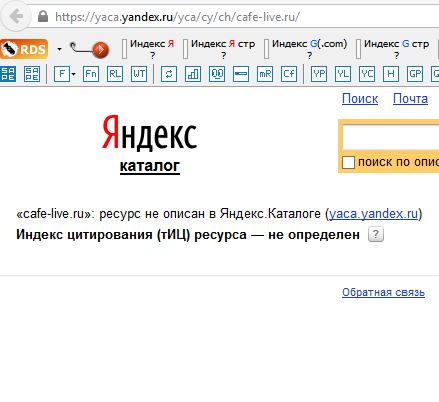
Task: Click the GP toolbar icon
Action: coord(415,74)
